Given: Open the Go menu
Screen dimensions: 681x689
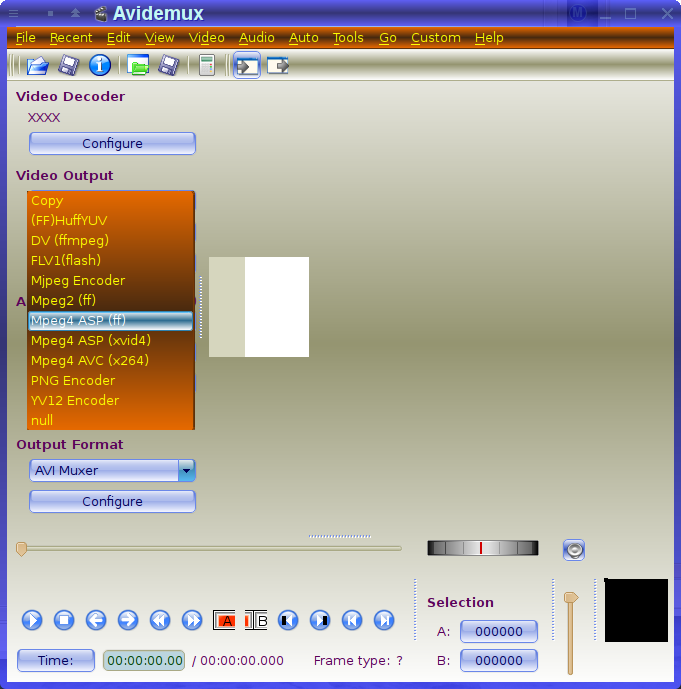Looking at the screenshot, I should coord(388,38).
